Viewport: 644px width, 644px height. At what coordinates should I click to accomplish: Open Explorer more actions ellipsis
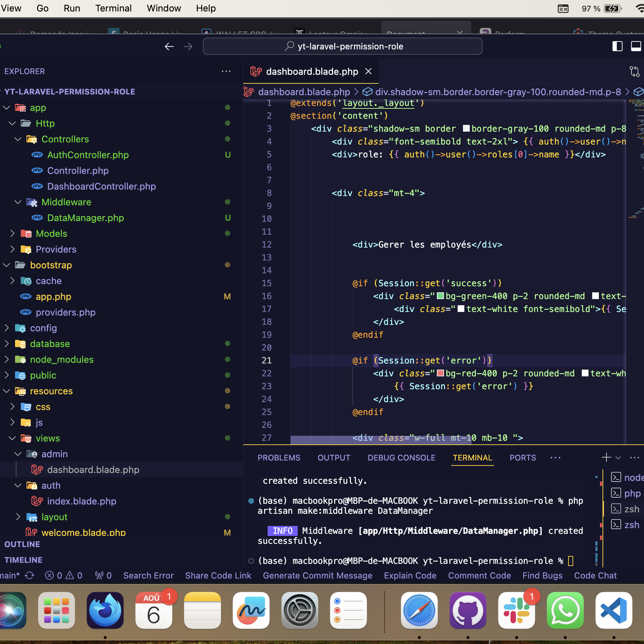[226, 71]
